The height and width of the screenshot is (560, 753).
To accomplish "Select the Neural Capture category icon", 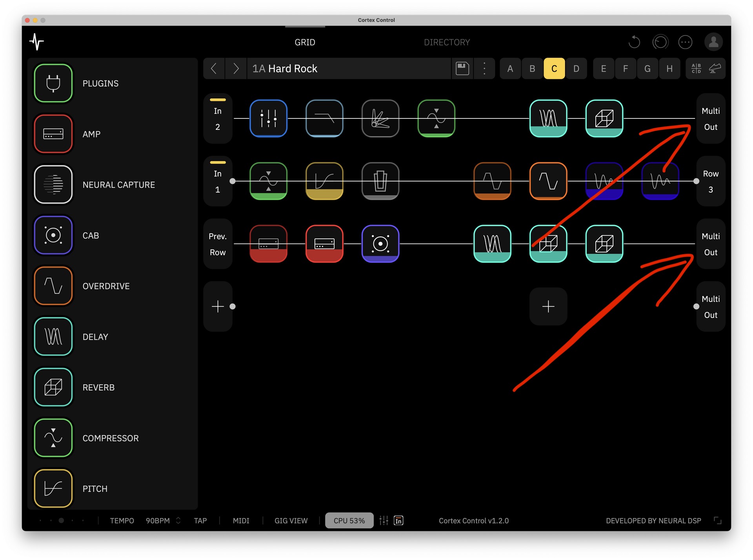I will (53, 184).
